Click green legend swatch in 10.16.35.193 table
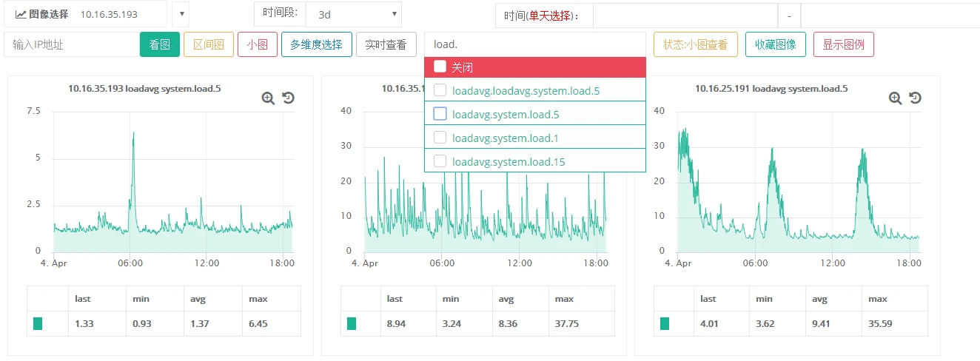The width and height of the screenshot is (980, 361). pos(38,323)
